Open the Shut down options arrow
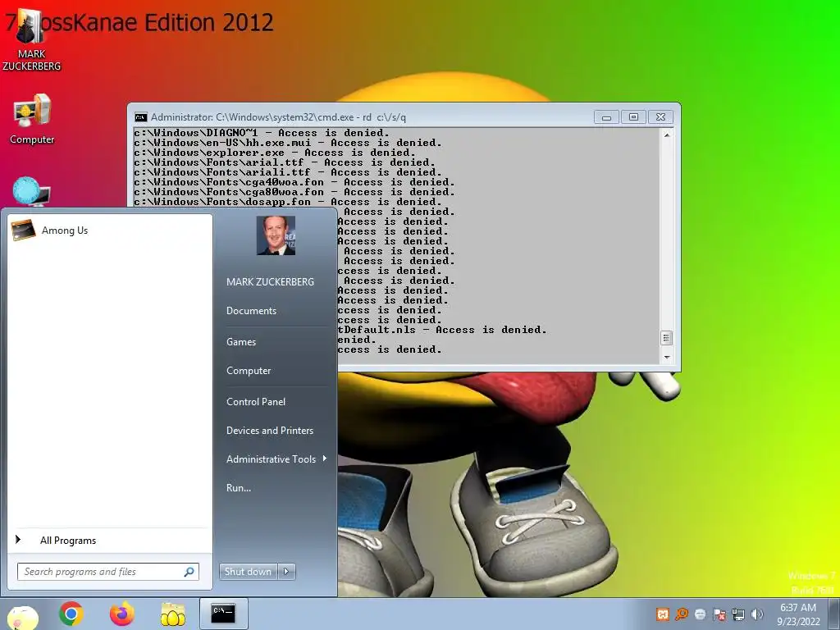The height and width of the screenshot is (630, 840). click(286, 572)
